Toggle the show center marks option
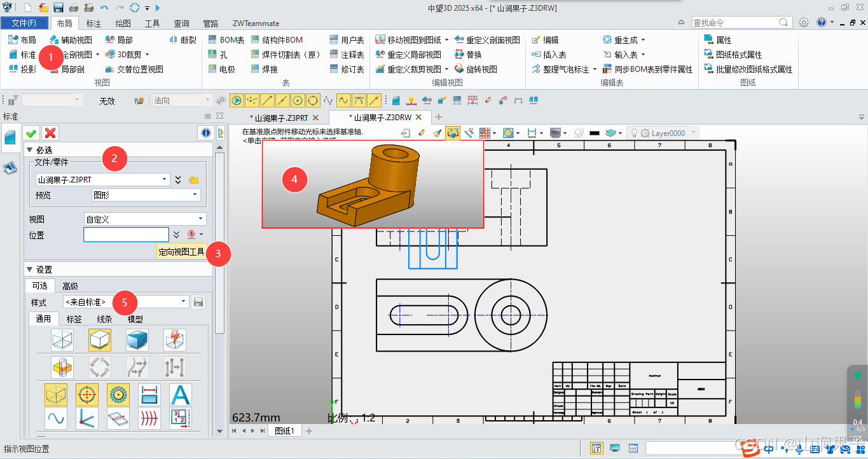Image resolution: width=868 pixels, height=459 pixels. 87,395
